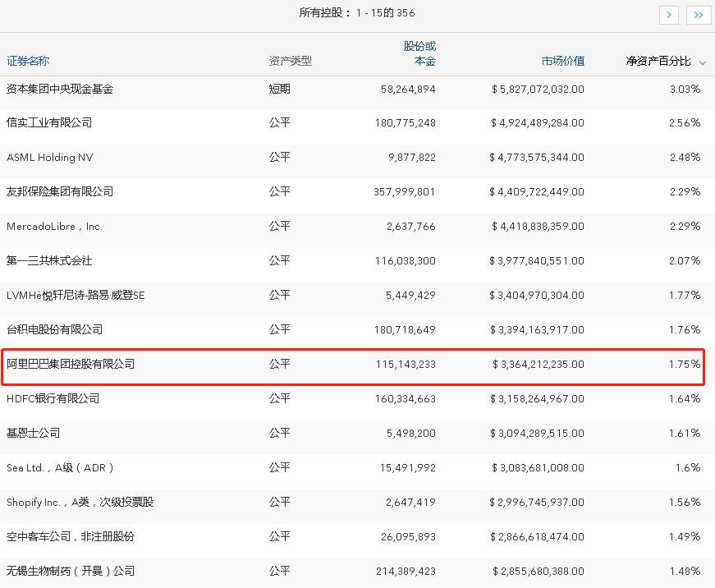Screen dimensions: 715x588
Task: Click percentage 1.48%
Action: (685, 571)
